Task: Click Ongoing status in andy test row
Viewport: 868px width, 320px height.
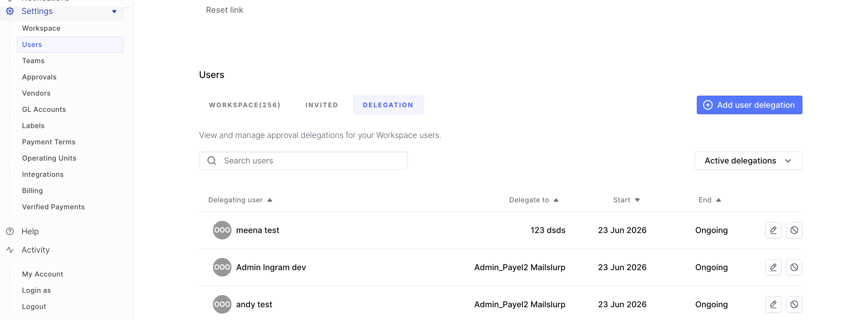Action: pos(711,305)
